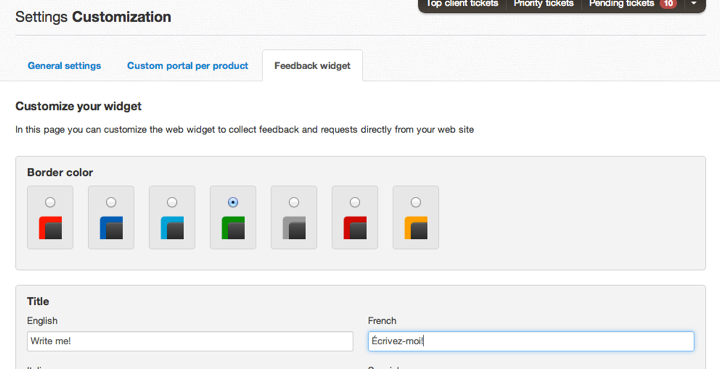Open the General settings tab
Screen dimensions: 720x369
pyautogui.click(x=64, y=66)
